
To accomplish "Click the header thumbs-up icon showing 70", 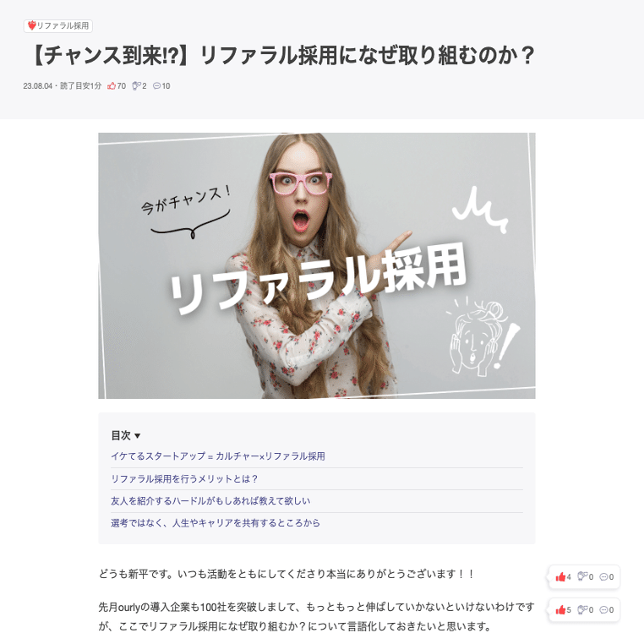I will click(112, 86).
